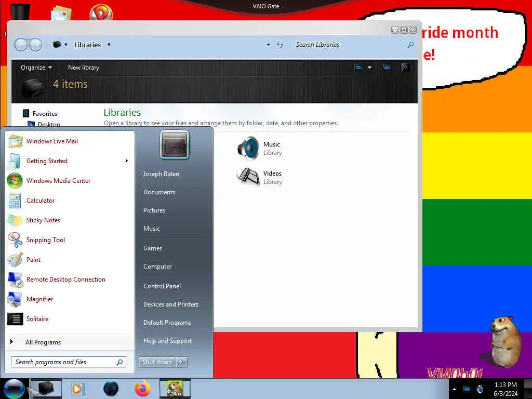Open Explorer from the taskbar
The width and height of the screenshot is (532, 399).
point(46,389)
